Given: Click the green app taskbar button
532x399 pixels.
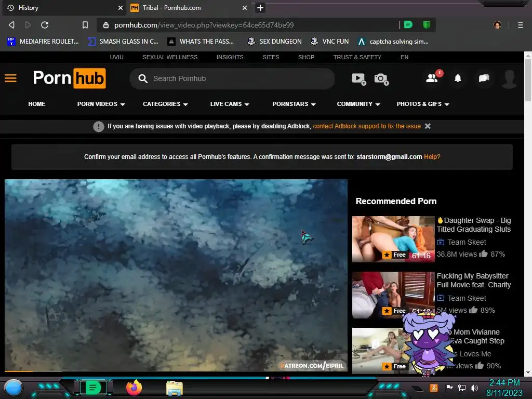Looking at the screenshot, I should pos(94,388).
